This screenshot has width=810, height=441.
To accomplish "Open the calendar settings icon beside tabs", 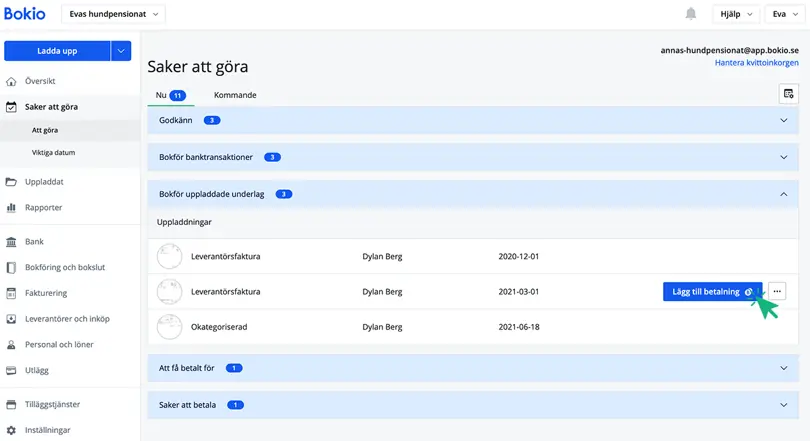I will coord(788,94).
